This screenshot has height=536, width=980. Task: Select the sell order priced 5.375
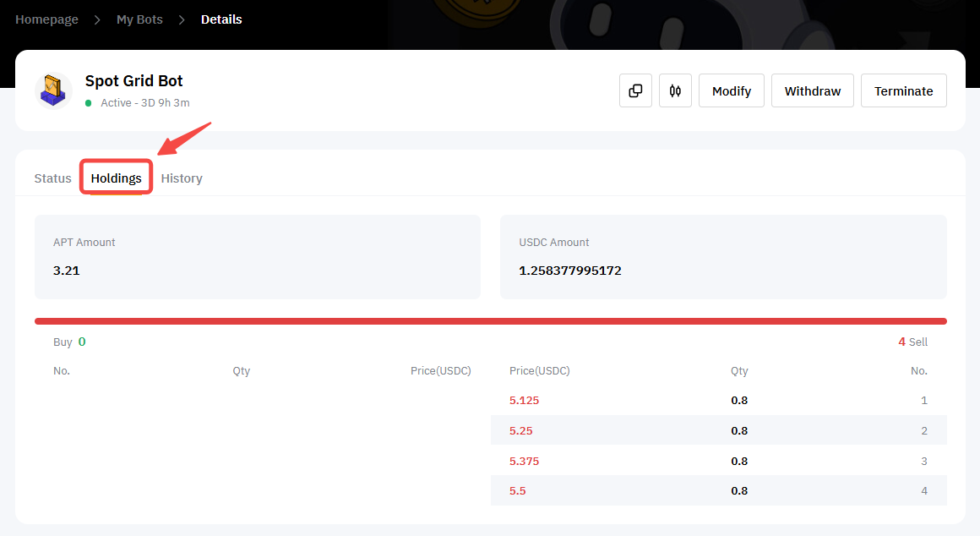(525, 462)
